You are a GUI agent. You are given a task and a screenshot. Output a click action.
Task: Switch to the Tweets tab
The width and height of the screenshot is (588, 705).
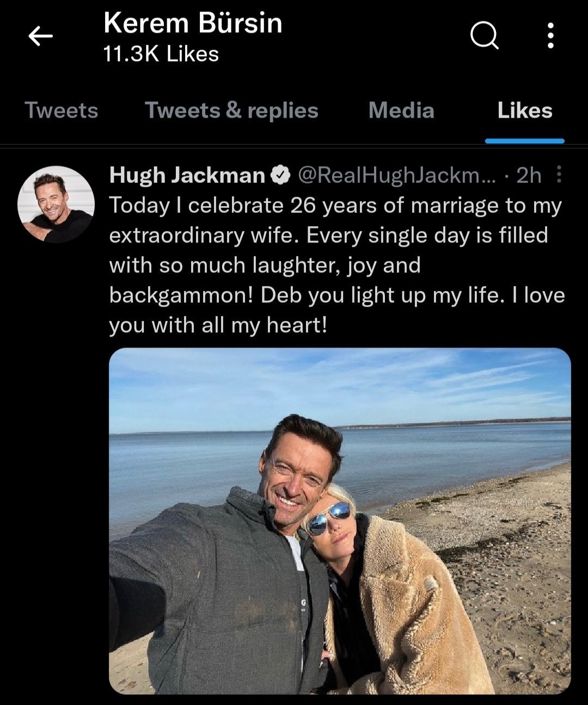pos(62,111)
